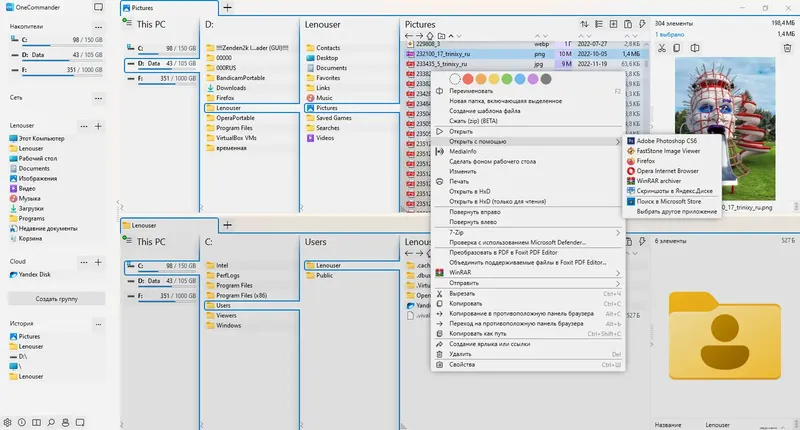Switch to the Lenouser tab in lower pane
Screen dimensions: 800x430
169,225
